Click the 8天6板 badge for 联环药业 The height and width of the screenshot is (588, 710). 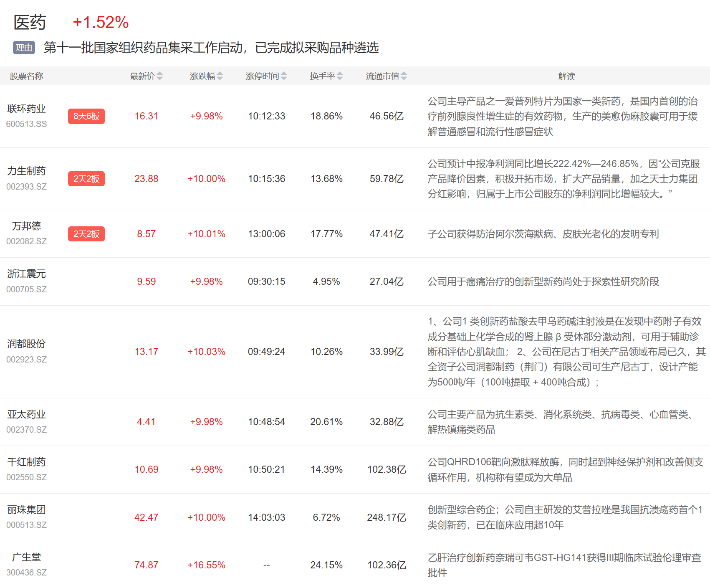point(86,116)
